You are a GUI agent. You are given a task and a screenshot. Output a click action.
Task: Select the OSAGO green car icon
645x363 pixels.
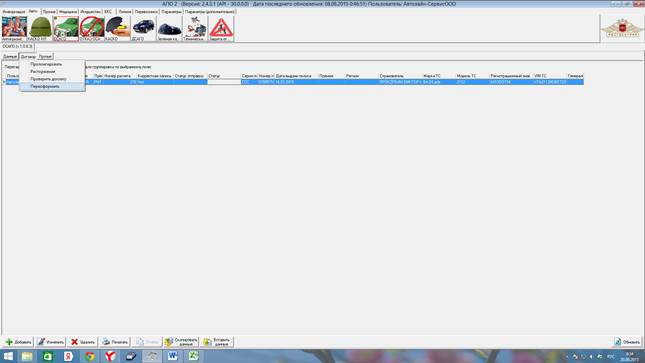click(x=66, y=28)
